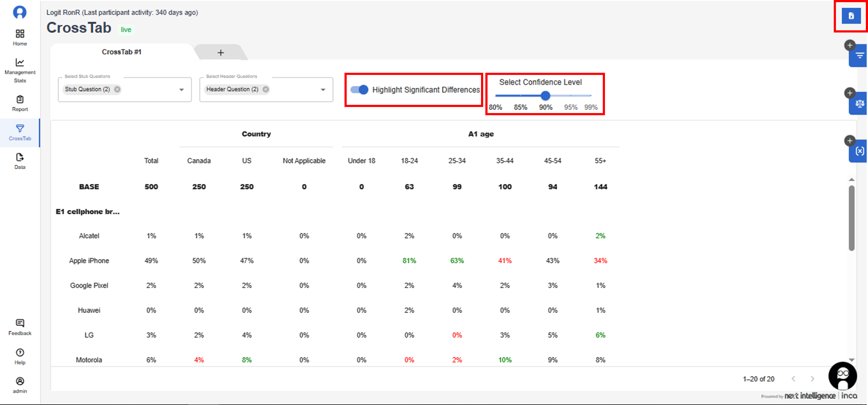This screenshot has width=868, height=405.
Task: Remove the Stub Question (2) chip
Action: pyautogui.click(x=117, y=89)
